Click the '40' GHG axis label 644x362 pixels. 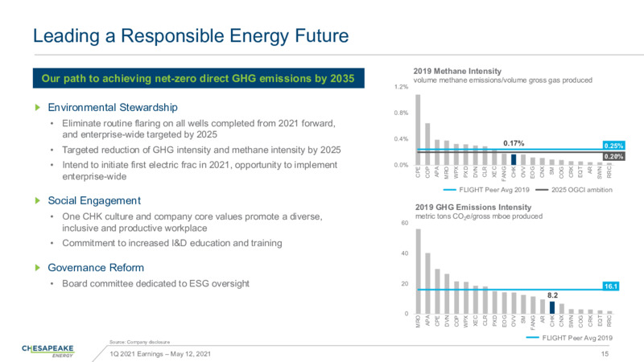tap(405, 253)
